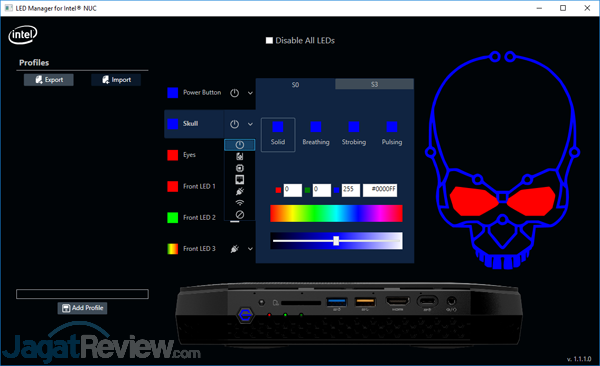The height and width of the screenshot is (366, 600).
Task: Click the profile name input field
Action: 82,294
